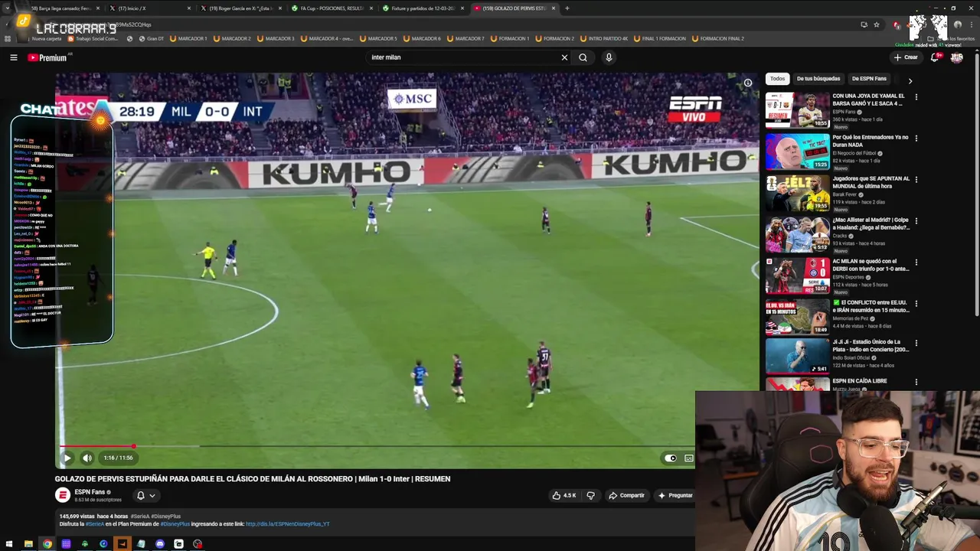Turn on subtitles in the player
The image size is (980, 551).
click(688, 458)
